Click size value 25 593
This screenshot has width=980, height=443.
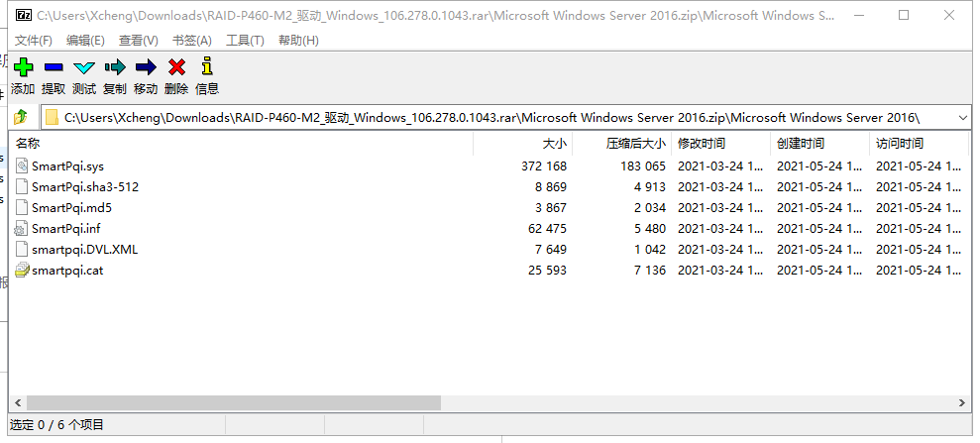tap(548, 271)
